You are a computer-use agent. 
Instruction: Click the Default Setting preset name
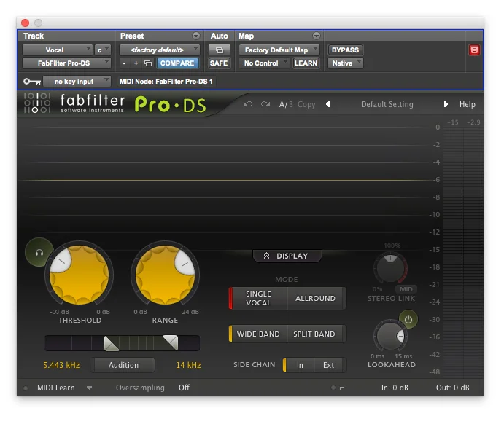[x=387, y=104]
